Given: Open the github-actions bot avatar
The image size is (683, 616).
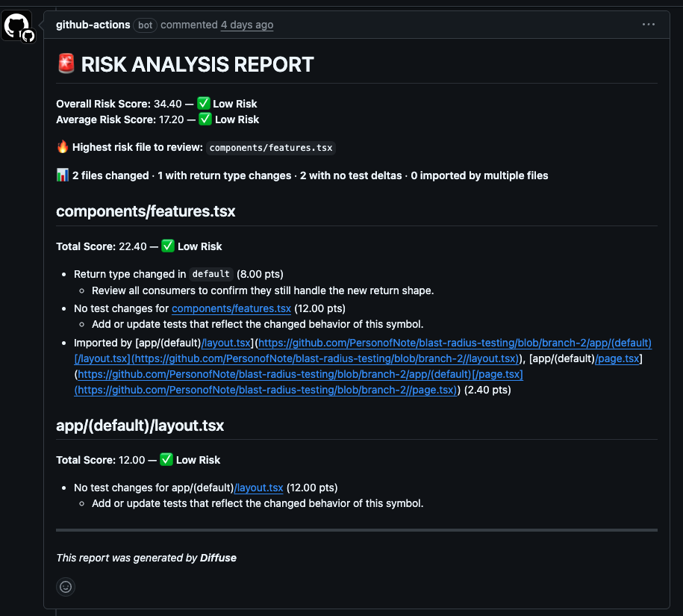Looking at the screenshot, I should (x=16, y=25).
